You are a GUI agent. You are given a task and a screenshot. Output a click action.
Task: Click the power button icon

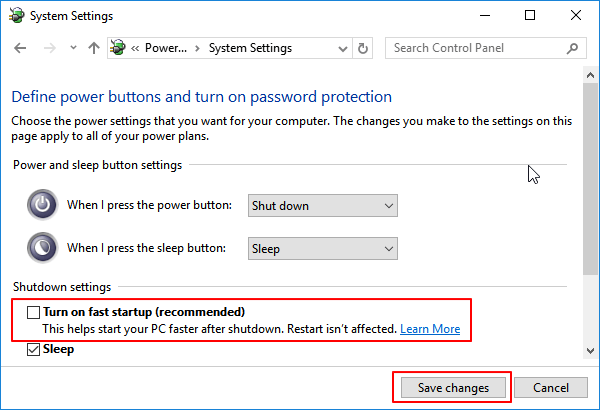tap(41, 205)
